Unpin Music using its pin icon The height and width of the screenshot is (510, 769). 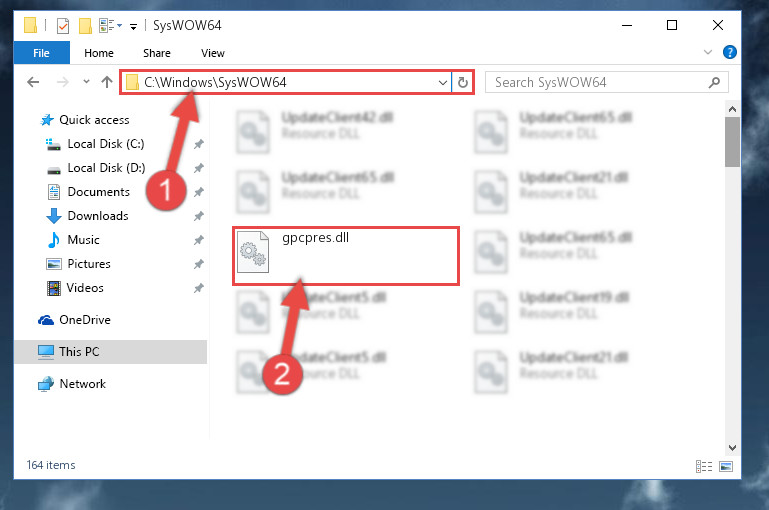point(199,240)
